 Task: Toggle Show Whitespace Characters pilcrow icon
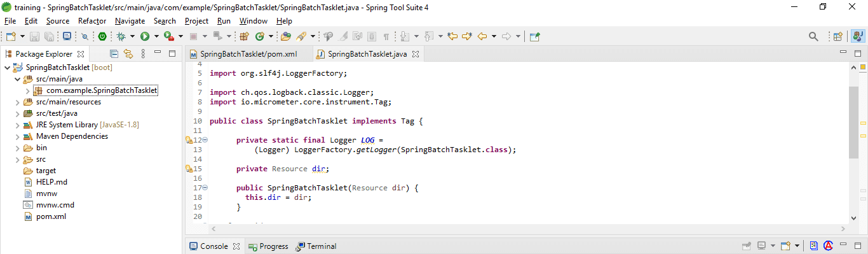pos(386,36)
